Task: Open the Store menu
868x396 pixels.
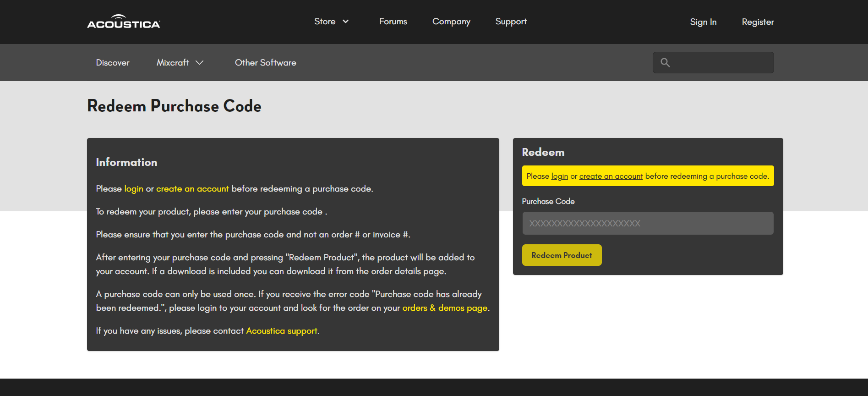Action: click(x=325, y=22)
